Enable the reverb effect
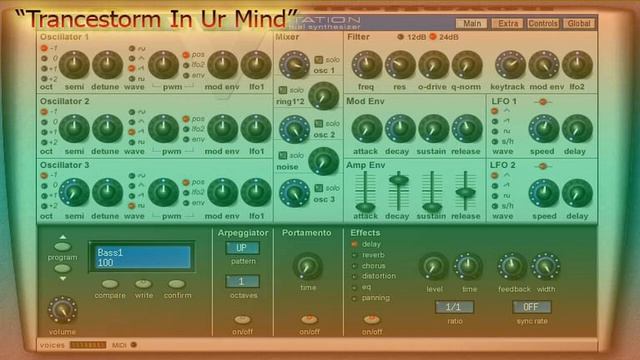 pyautogui.click(x=354, y=255)
